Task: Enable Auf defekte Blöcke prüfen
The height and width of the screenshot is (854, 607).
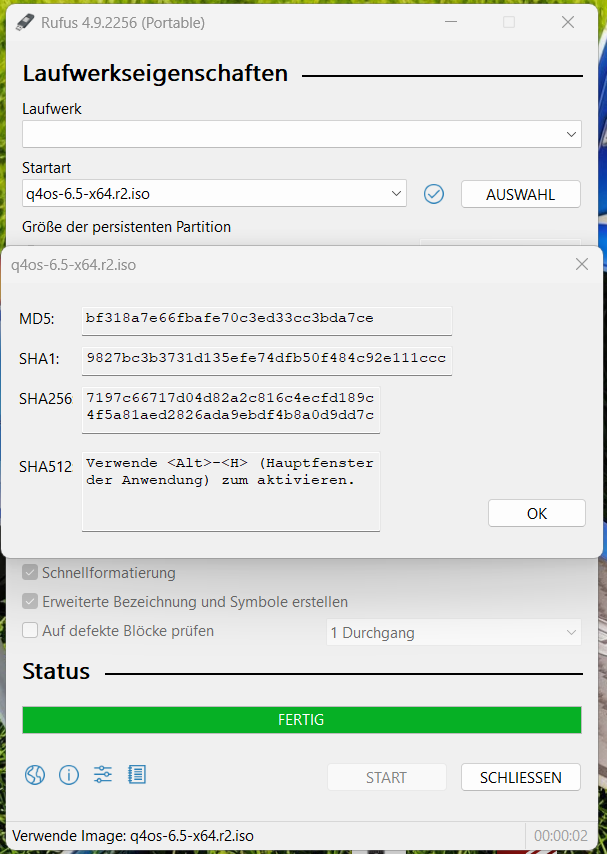Action: (30, 631)
